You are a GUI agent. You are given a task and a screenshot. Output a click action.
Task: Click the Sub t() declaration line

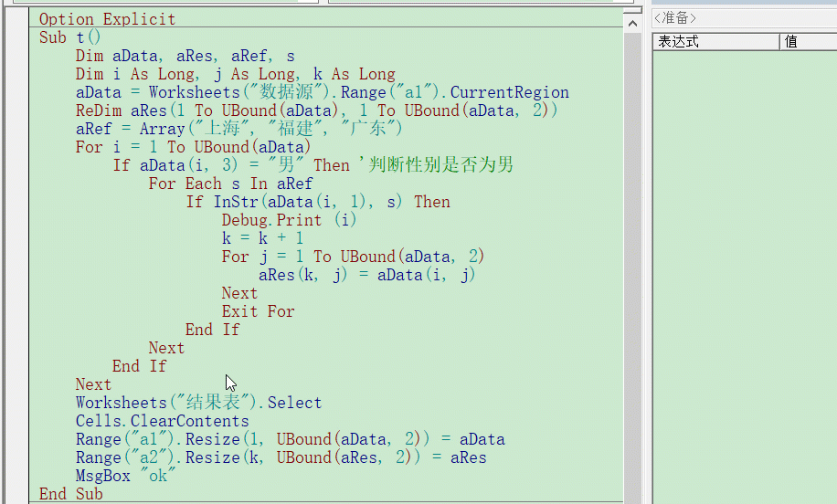click(x=69, y=37)
